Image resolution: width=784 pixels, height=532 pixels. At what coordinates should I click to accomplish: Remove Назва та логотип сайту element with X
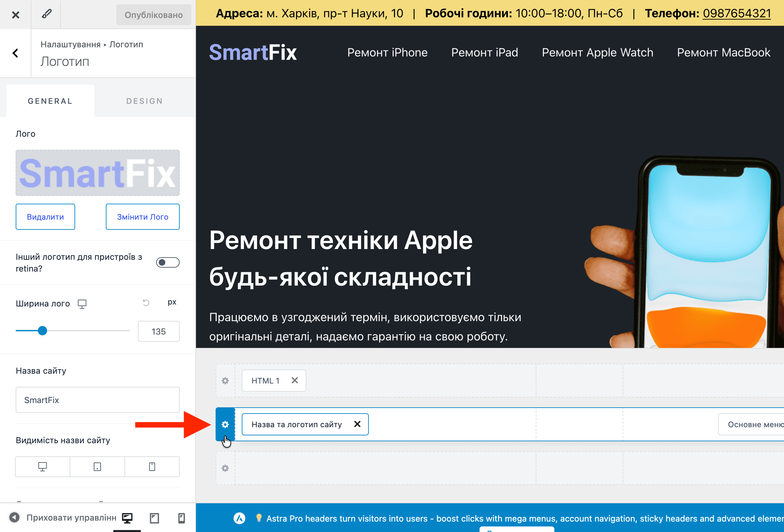pos(357,424)
